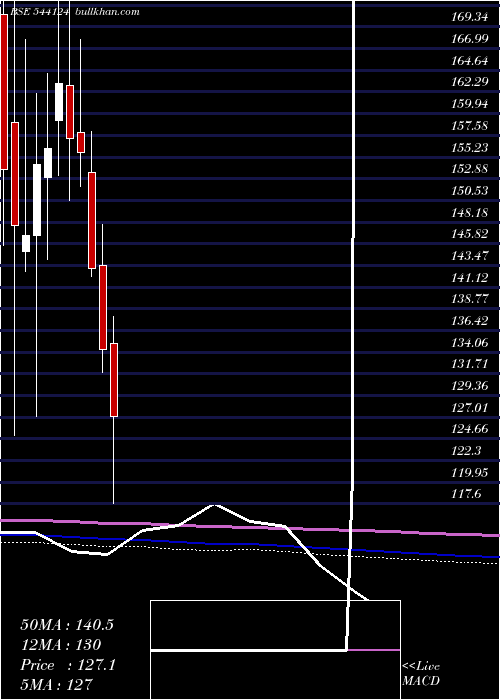The width and height of the screenshot is (500, 700).
Task: Click the white candle near 160
Action: pyautogui.click(x=59, y=102)
